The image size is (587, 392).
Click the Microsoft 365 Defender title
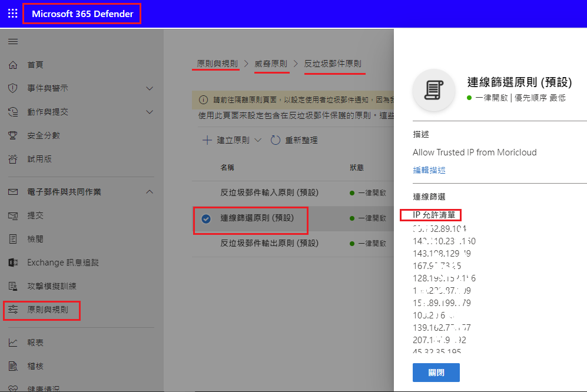(x=82, y=14)
